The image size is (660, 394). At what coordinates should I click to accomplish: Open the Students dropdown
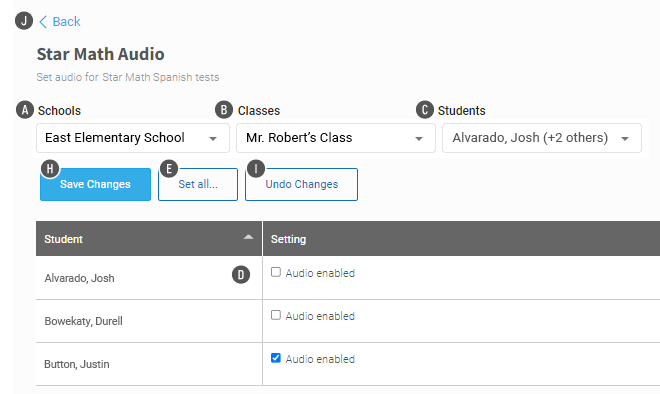542,138
